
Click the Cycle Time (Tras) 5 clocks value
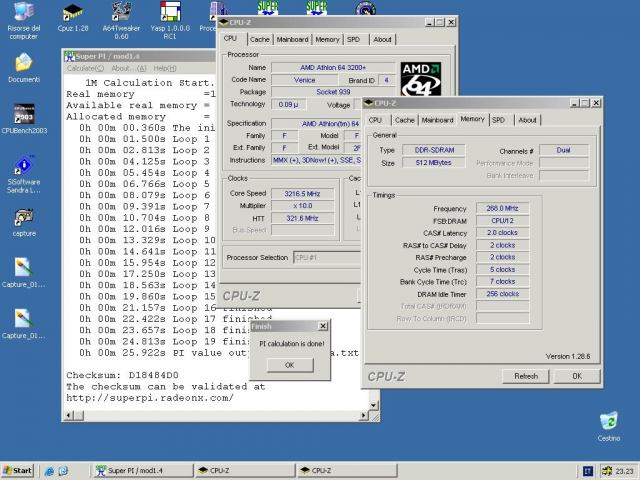click(502, 269)
